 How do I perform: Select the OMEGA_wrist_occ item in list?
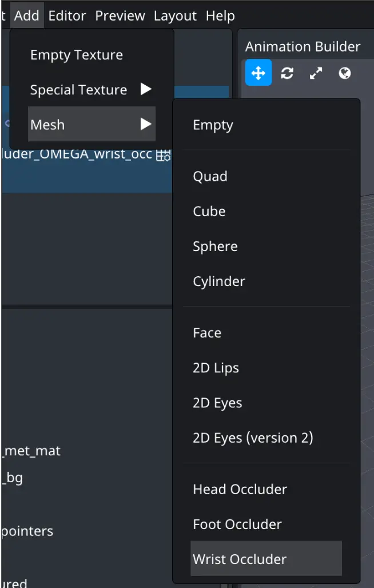click(x=87, y=154)
